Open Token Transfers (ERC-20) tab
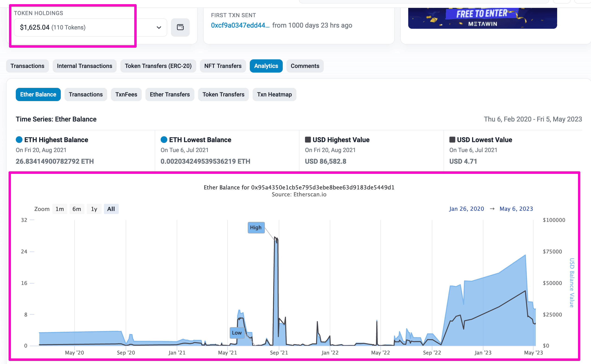Viewport: 591px width, 364px height. (158, 66)
